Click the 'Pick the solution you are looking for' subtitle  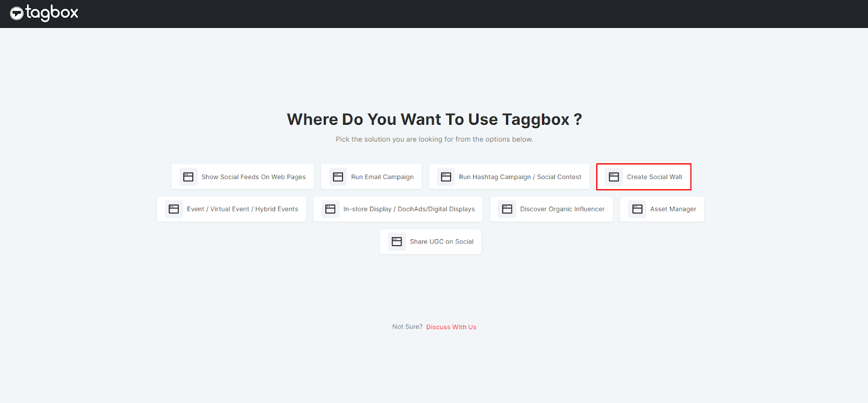(434, 139)
